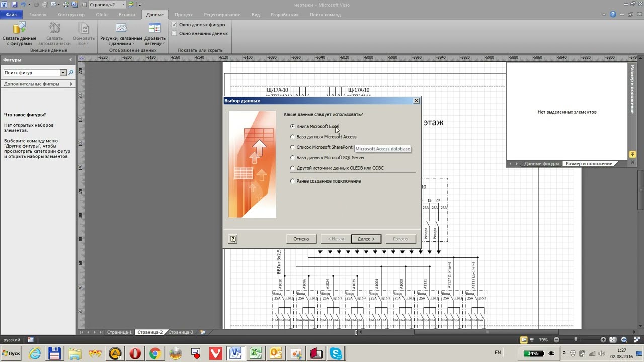Screen dimensions: 644x362
Task: Click the zoom slider handle in status bar
Action: 576,340
